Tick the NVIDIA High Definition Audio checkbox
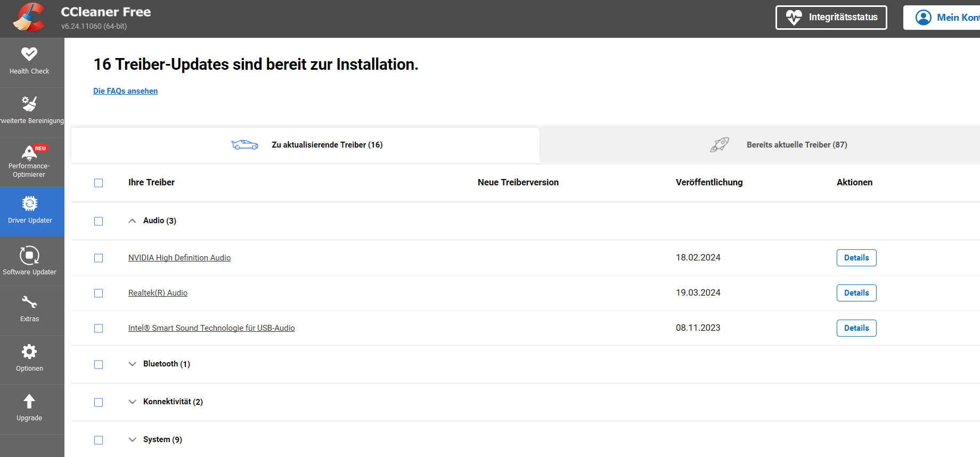980x457 pixels. (x=99, y=258)
